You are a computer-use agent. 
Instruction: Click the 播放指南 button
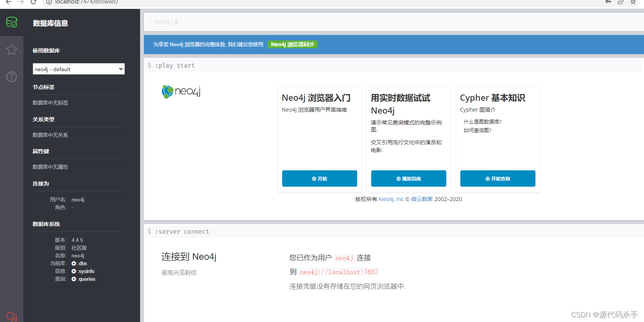pyautogui.click(x=409, y=178)
